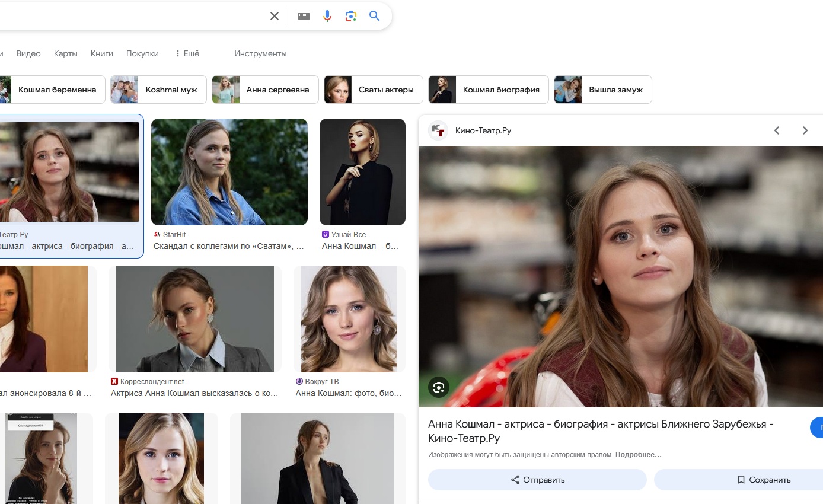
Task: Open the Кино-Театр.Ру site logo
Action: 438,130
